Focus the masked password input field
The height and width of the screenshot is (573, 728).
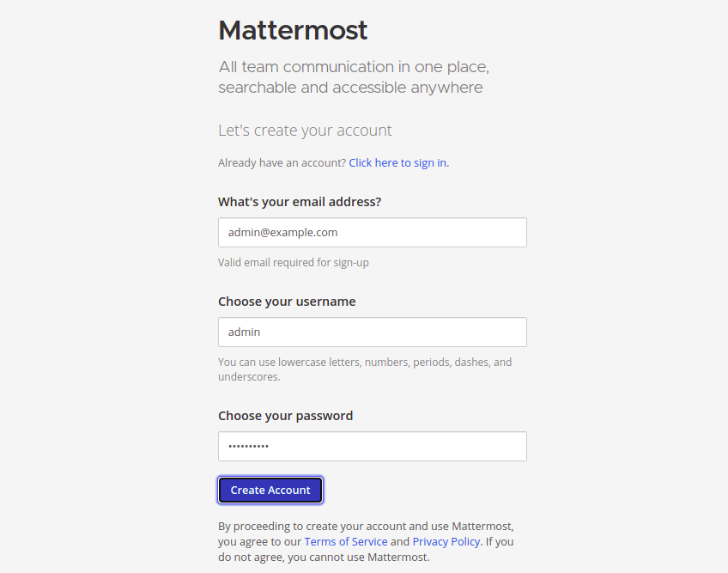[373, 446]
